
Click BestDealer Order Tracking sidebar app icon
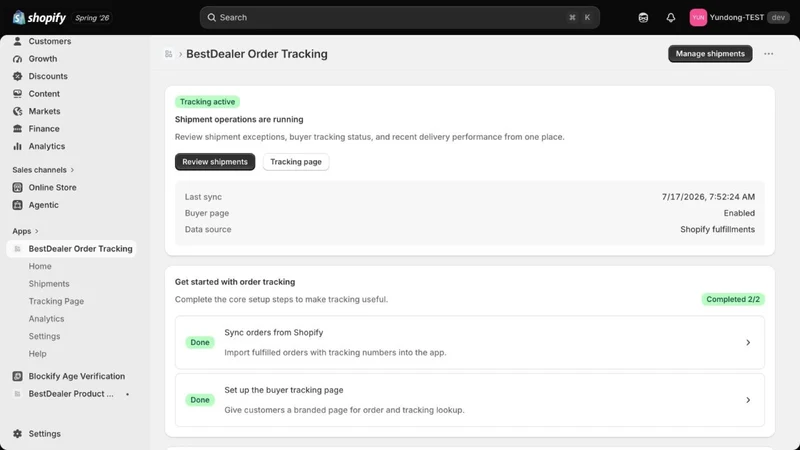(x=17, y=248)
